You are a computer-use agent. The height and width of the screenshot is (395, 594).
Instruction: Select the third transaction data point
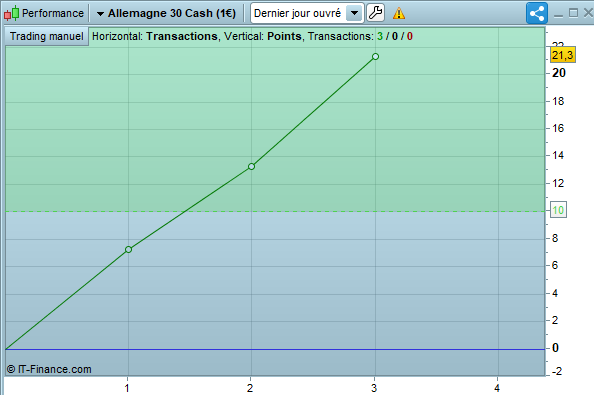pyautogui.click(x=375, y=56)
